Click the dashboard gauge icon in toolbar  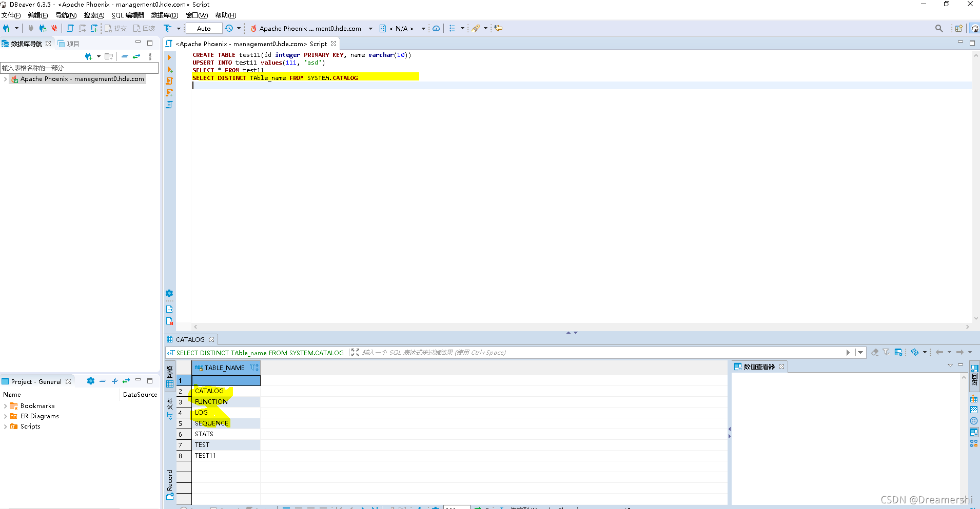click(x=436, y=28)
